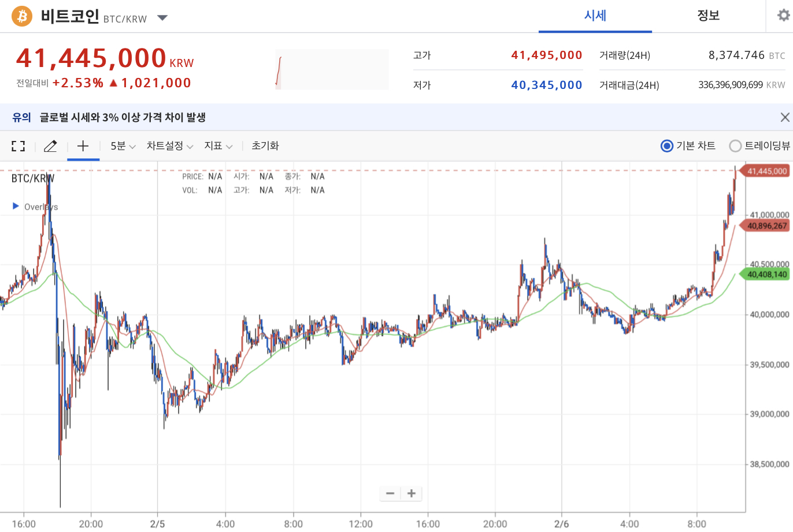Image resolution: width=793 pixels, height=532 pixels.
Task: Switch to 트레이딩뷰 chart mode
Action: [x=760, y=146]
